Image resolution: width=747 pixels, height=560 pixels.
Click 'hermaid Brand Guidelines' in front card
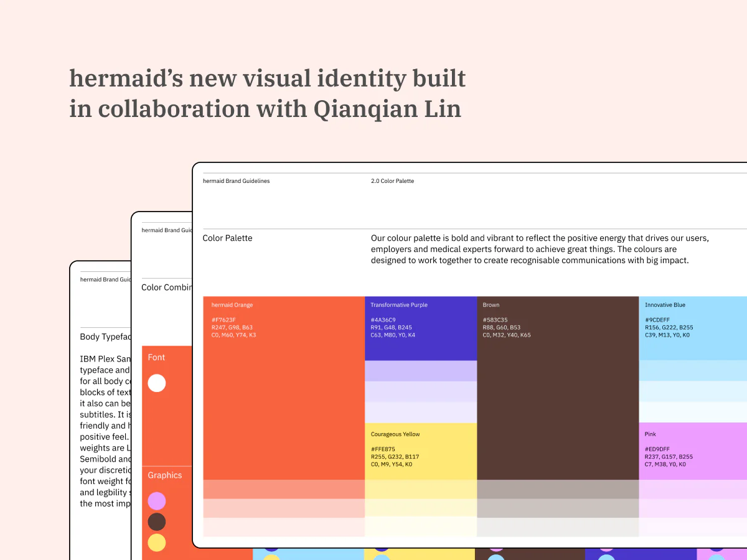(x=237, y=181)
